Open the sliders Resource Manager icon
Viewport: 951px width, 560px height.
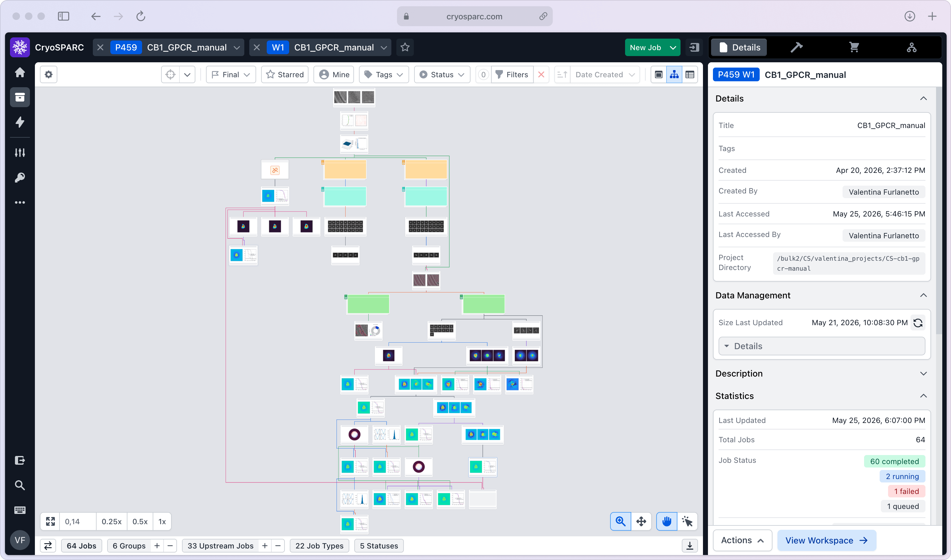click(x=20, y=152)
